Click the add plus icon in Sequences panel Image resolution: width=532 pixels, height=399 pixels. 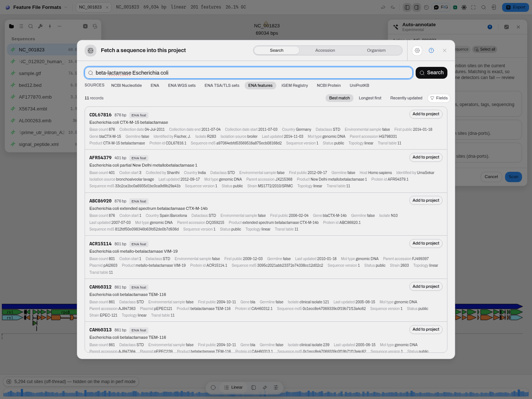point(85,26)
